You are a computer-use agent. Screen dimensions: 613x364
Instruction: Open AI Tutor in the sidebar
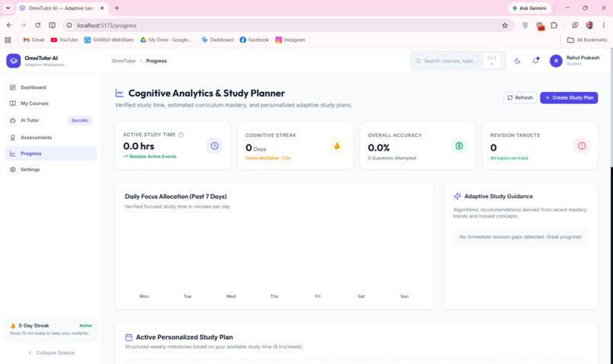click(x=51, y=120)
